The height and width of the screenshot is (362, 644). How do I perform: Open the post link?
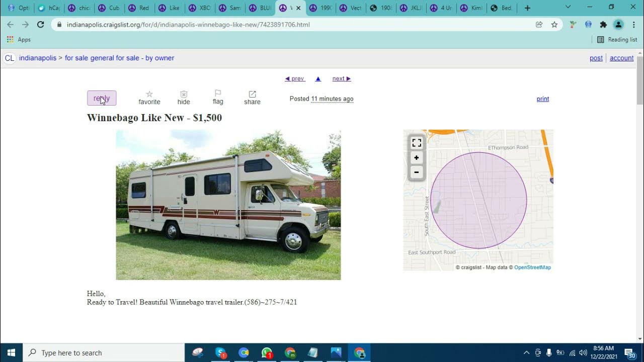(x=596, y=58)
